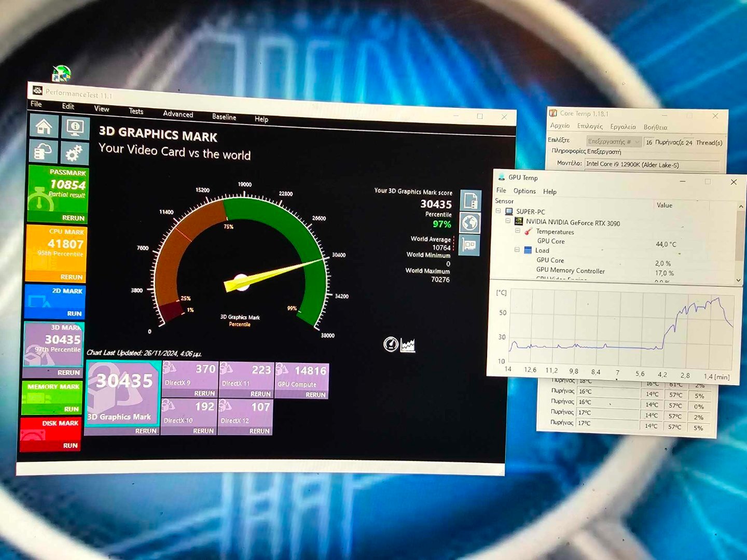Open the Αρχείο menu in Core Temp
This screenshot has width=747, height=560.
click(x=560, y=125)
